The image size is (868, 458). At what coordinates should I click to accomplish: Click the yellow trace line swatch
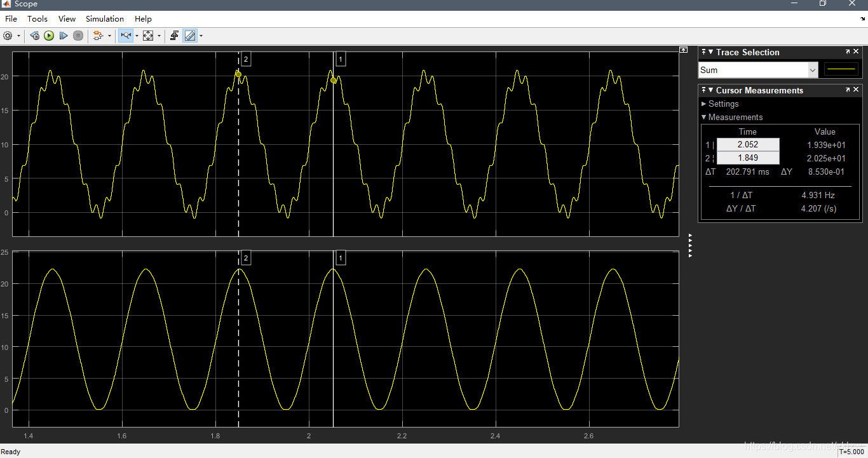point(841,70)
